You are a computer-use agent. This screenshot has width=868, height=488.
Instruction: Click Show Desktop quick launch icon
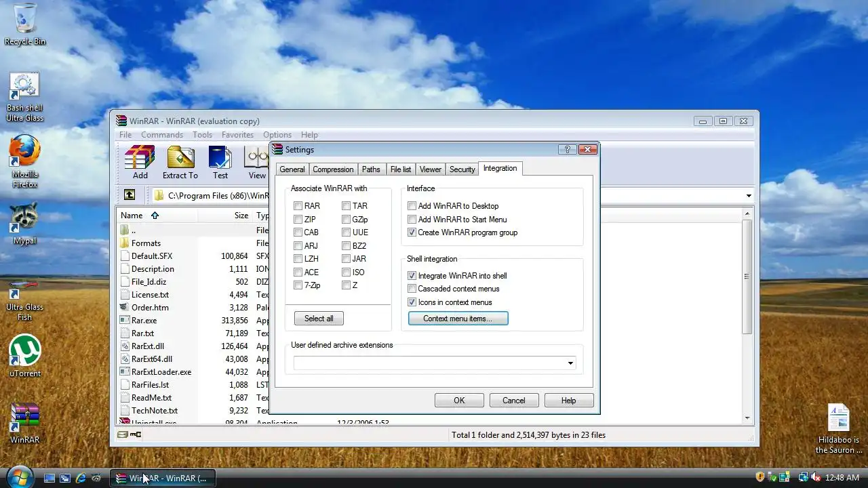(x=49, y=478)
